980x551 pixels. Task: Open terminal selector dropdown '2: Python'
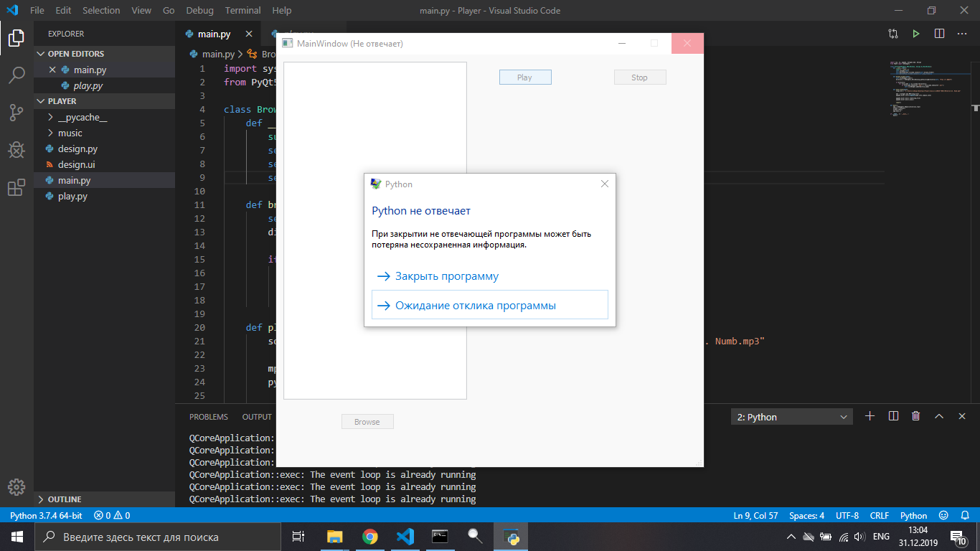792,417
